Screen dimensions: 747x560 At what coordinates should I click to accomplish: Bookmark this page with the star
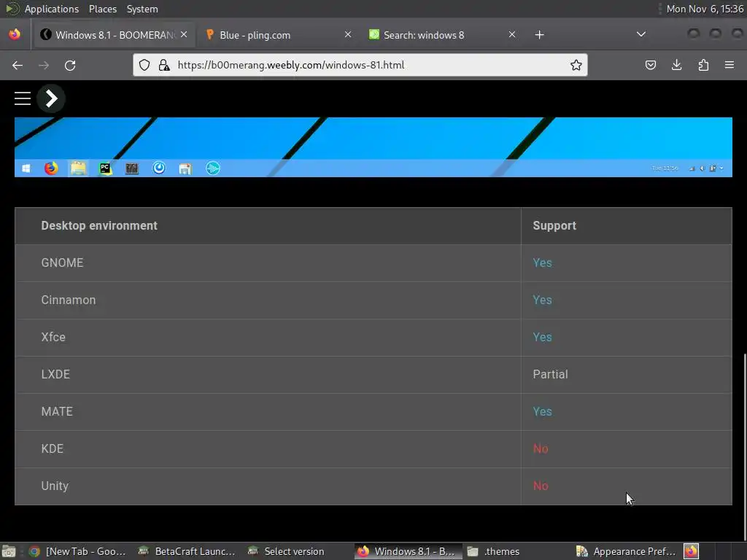[576, 65]
